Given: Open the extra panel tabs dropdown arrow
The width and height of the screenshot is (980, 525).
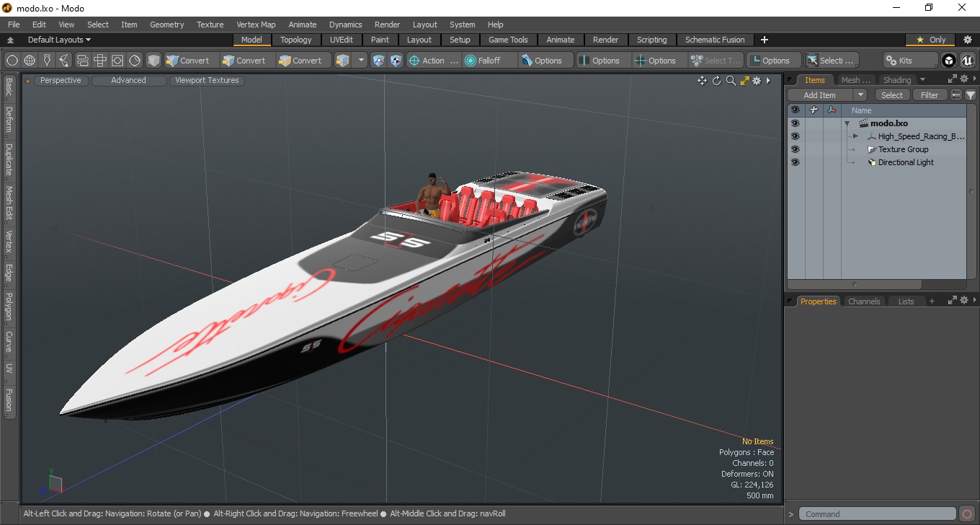Looking at the screenshot, I should click(922, 80).
